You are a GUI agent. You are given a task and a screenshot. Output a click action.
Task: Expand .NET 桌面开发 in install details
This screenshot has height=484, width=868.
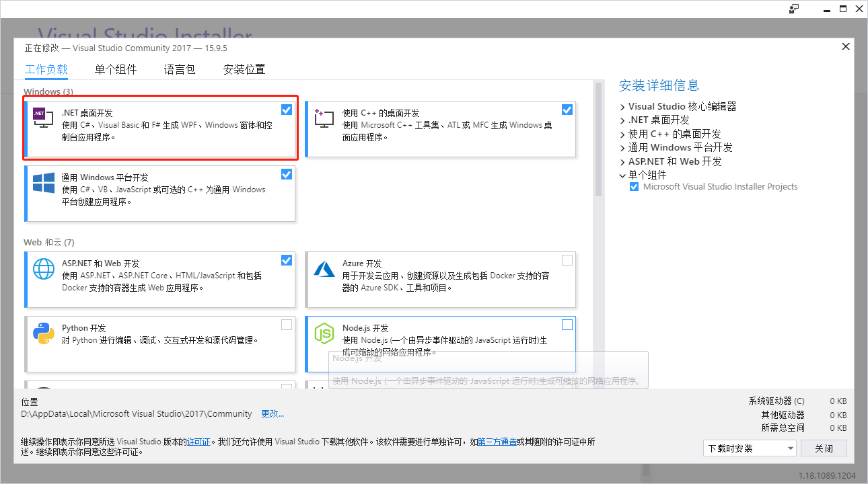[x=622, y=120]
